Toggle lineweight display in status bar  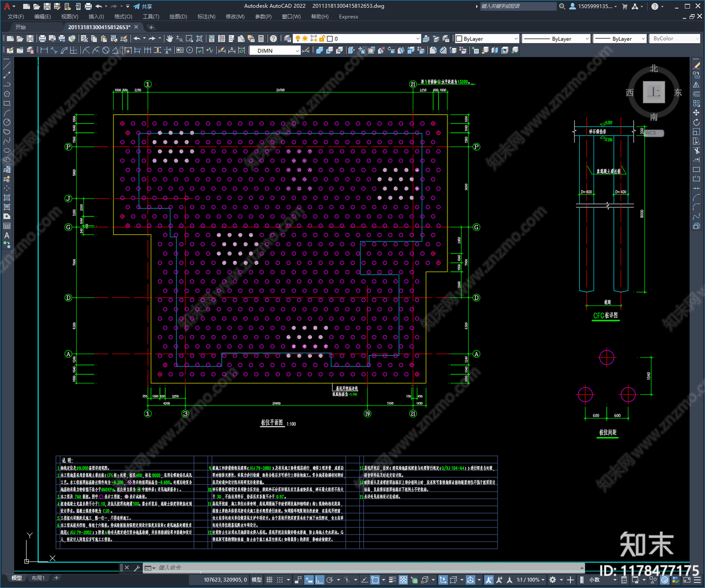point(392,580)
